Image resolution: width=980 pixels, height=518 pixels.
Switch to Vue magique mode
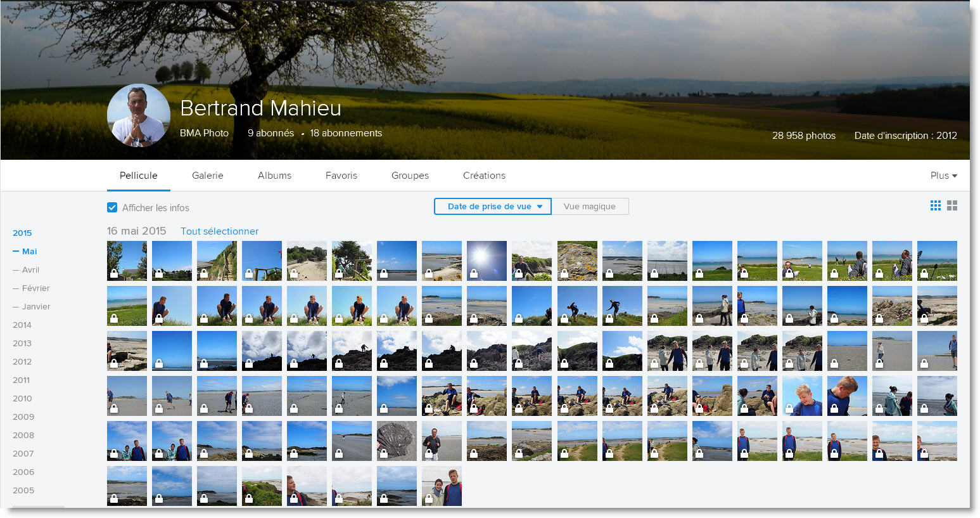pos(589,207)
